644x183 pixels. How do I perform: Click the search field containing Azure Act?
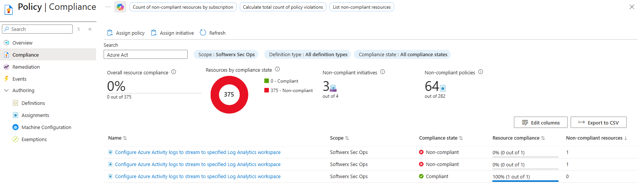click(x=145, y=55)
